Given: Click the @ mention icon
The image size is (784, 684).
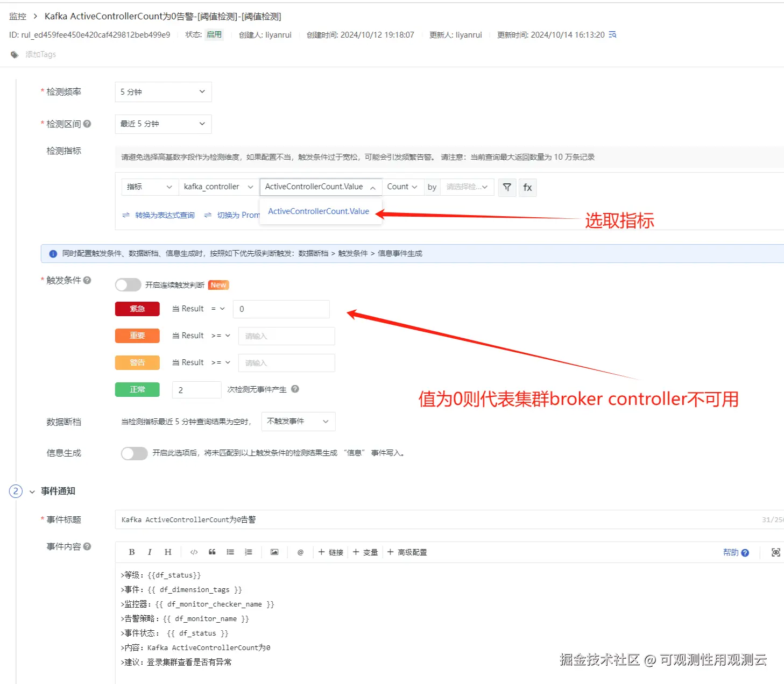Looking at the screenshot, I should pos(300,552).
